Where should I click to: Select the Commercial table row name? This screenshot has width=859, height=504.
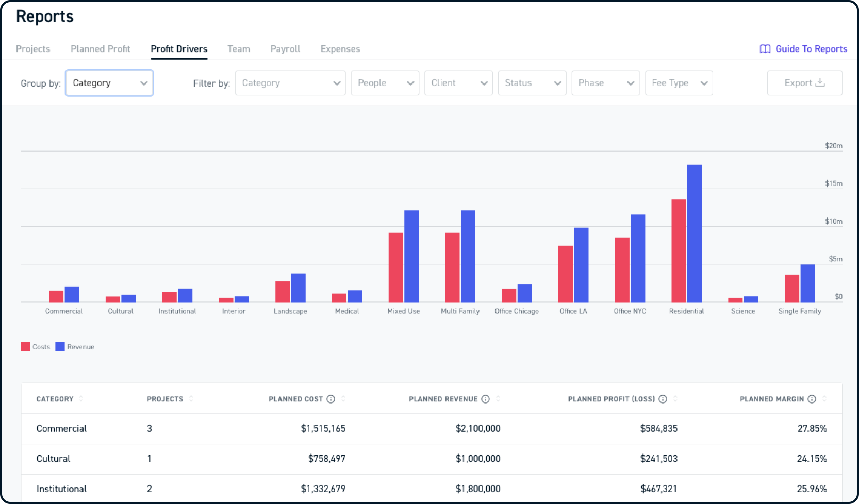[61, 429]
